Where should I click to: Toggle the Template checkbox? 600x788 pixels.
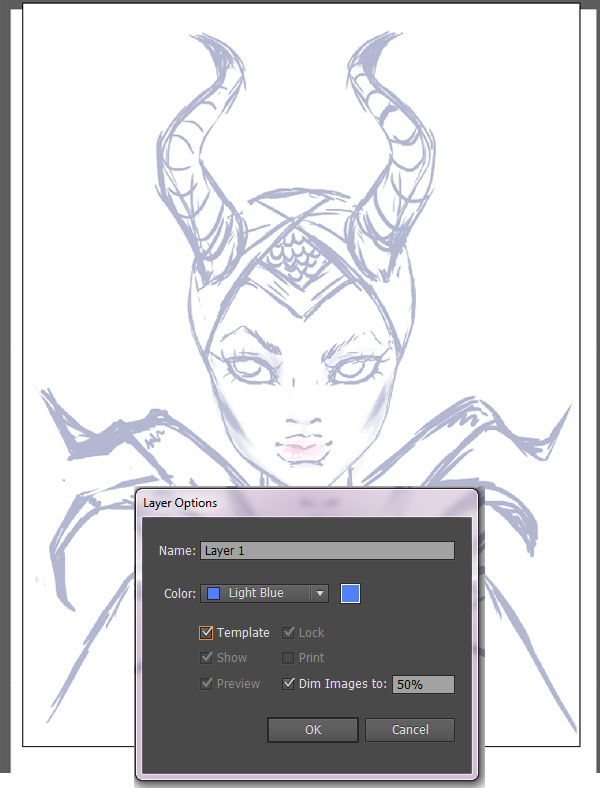(206, 633)
